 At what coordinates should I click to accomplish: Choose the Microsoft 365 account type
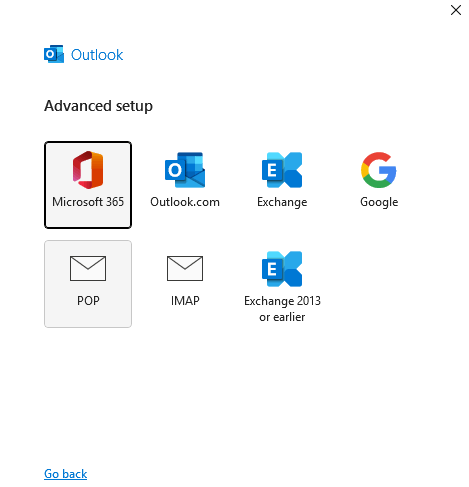click(88, 185)
